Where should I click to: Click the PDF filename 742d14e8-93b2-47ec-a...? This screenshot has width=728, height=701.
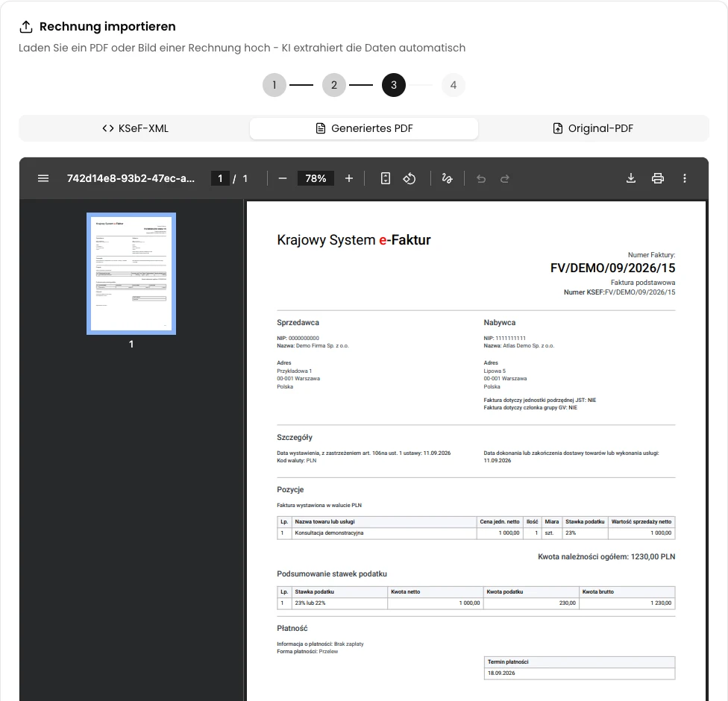(x=131, y=178)
